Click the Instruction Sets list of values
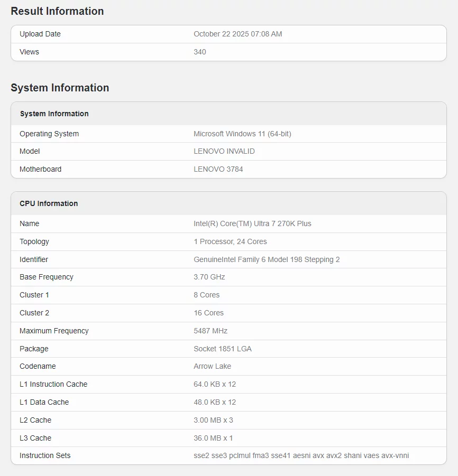Viewport: 458px width, 476px height. click(x=301, y=455)
